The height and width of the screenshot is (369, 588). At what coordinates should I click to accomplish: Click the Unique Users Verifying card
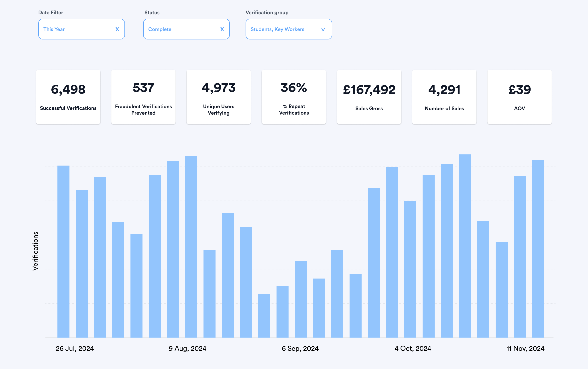(219, 97)
